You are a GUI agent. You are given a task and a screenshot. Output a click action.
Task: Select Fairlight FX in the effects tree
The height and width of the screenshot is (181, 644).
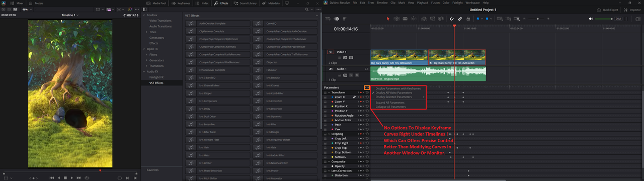pyautogui.click(x=156, y=77)
